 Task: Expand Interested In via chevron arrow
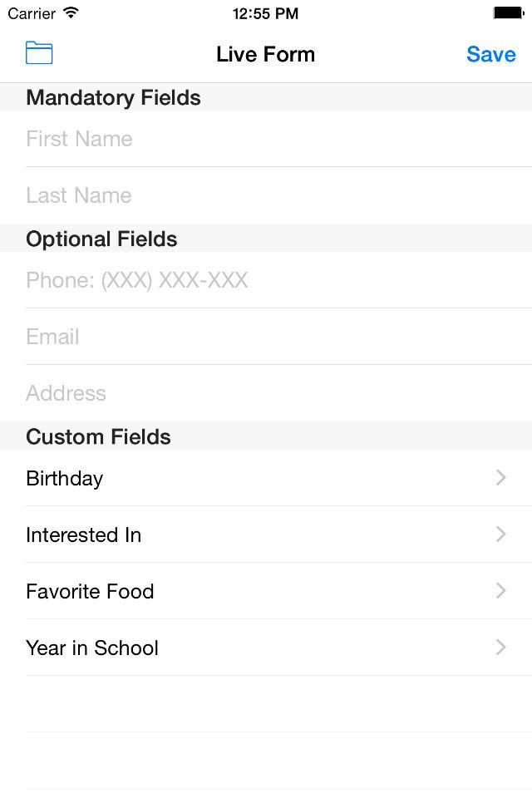pos(501,534)
